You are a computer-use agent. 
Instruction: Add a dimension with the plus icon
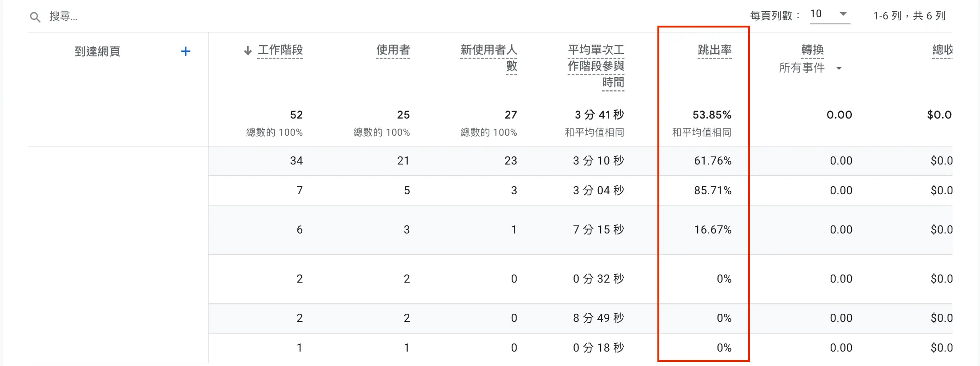pyautogui.click(x=185, y=51)
